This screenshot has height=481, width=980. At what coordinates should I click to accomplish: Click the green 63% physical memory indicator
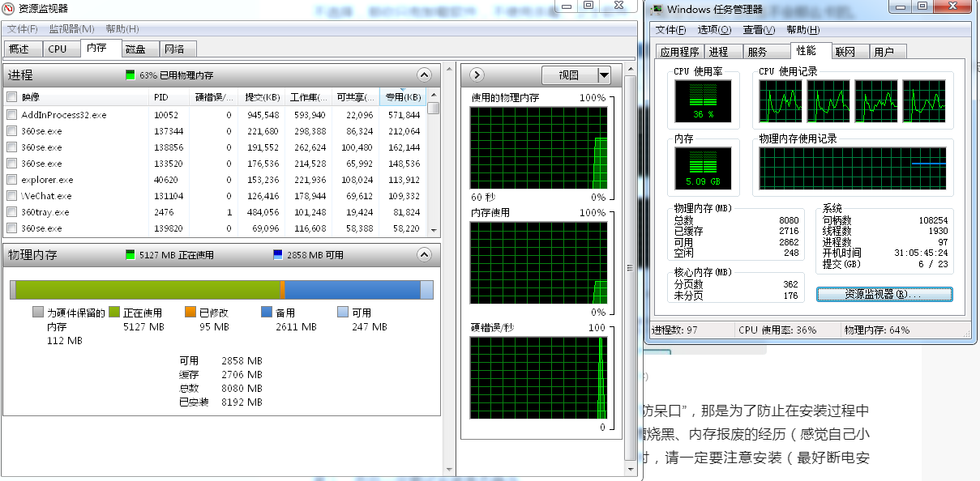[x=131, y=74]
